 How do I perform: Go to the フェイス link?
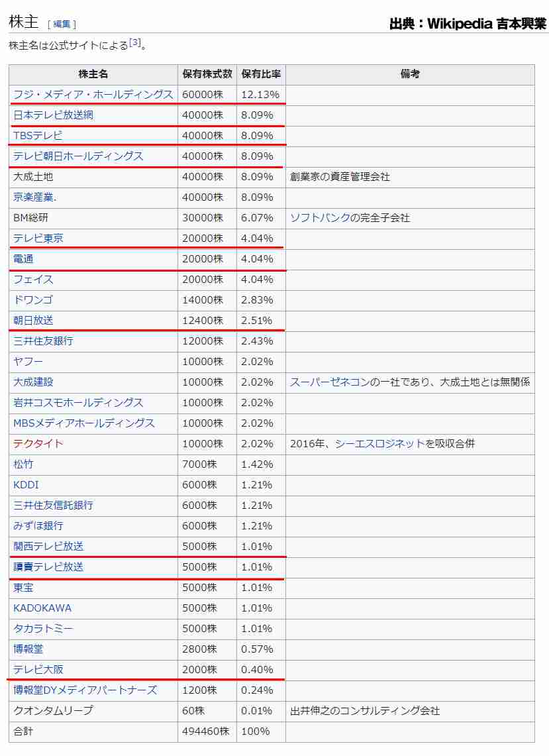[x=33, y=280]
